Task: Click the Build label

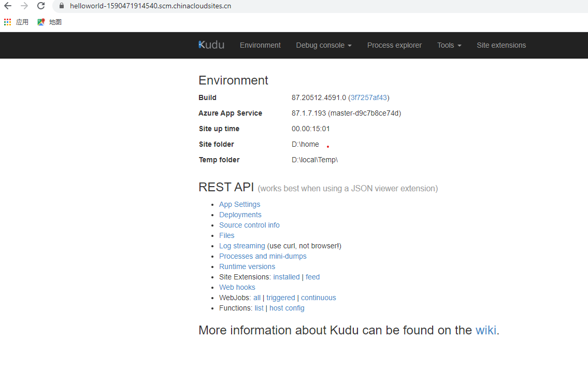Action: [207, 97]
